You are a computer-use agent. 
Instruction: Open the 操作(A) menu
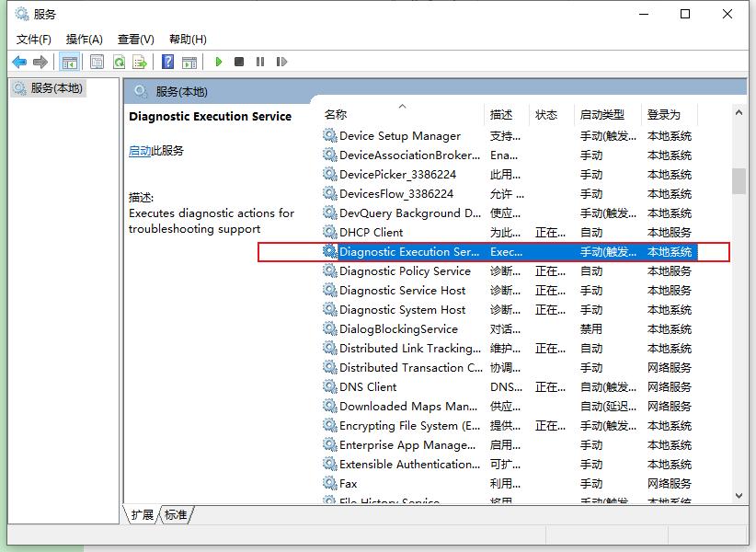point(84,39)
